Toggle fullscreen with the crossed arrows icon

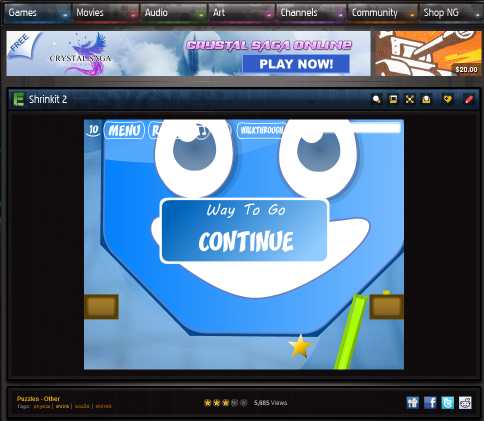coord(410,99)
